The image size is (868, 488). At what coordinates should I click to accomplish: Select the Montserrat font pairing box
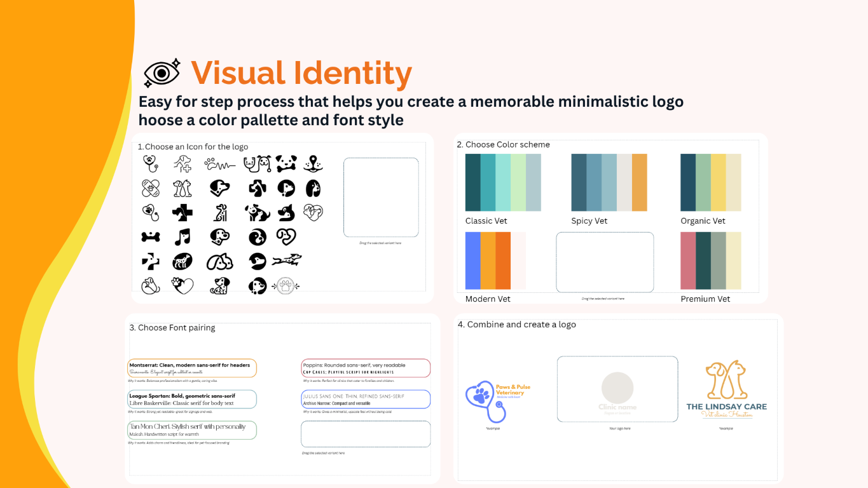coord(192,368)
